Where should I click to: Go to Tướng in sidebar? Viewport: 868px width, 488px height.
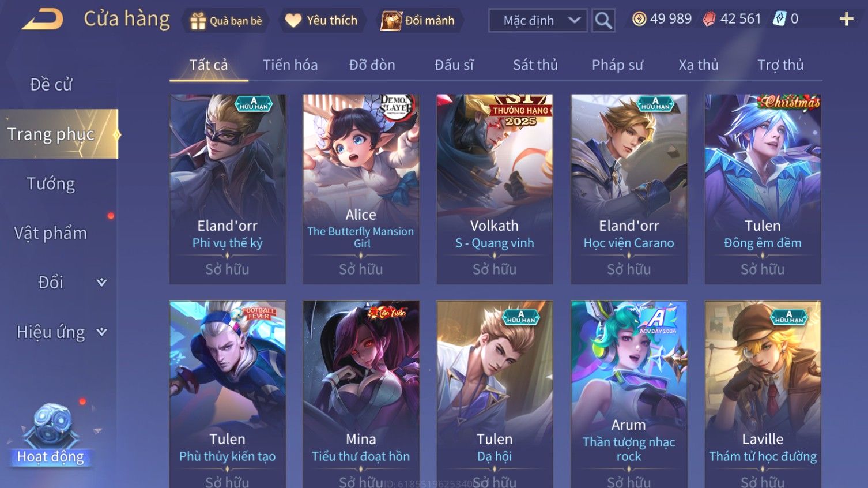click(x=51, y=183)
